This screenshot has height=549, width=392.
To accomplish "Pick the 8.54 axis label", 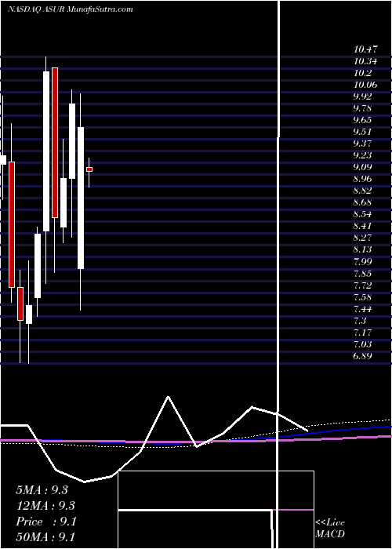I will tap(362, 214).
